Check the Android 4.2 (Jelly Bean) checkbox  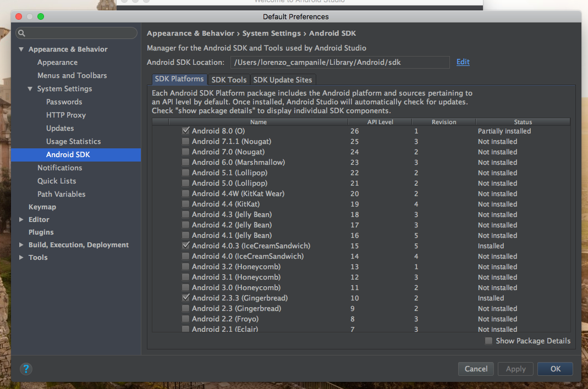pyautogui.click(x=185, y=225)
